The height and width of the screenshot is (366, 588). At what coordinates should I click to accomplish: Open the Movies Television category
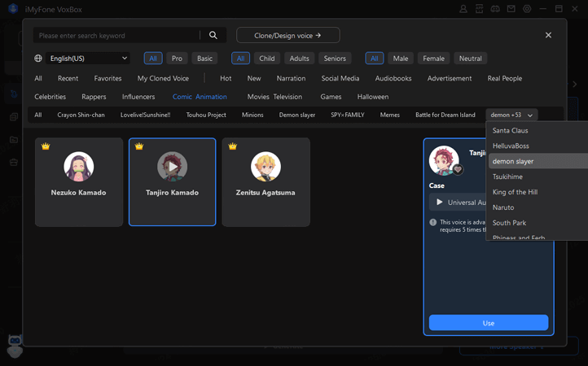[x=274, y=97]
